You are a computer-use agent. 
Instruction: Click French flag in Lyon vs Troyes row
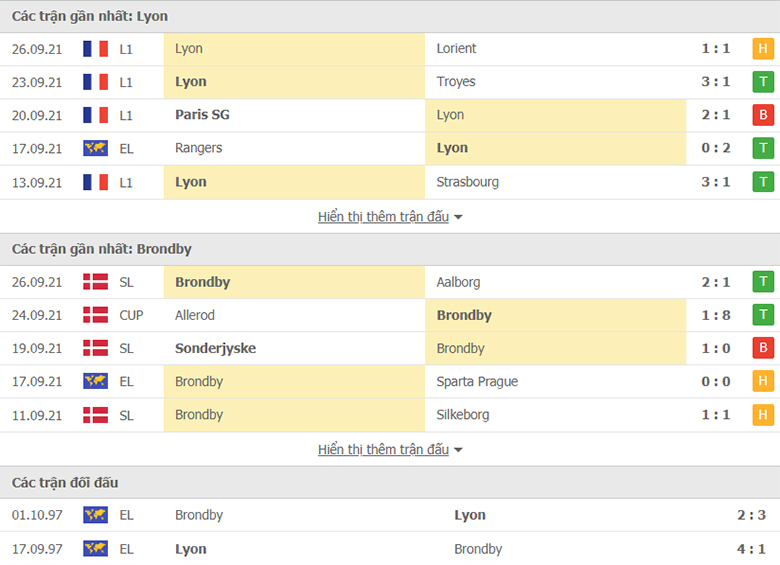[x=96, y=82]
